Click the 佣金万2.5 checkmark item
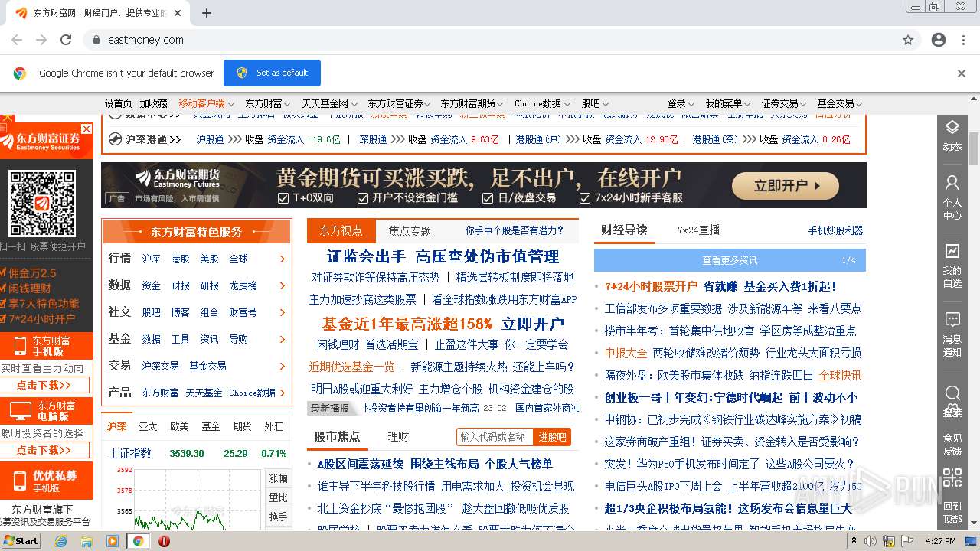This screenshot has width=980, height=551. pyautogui.click(x=29, y=273)
